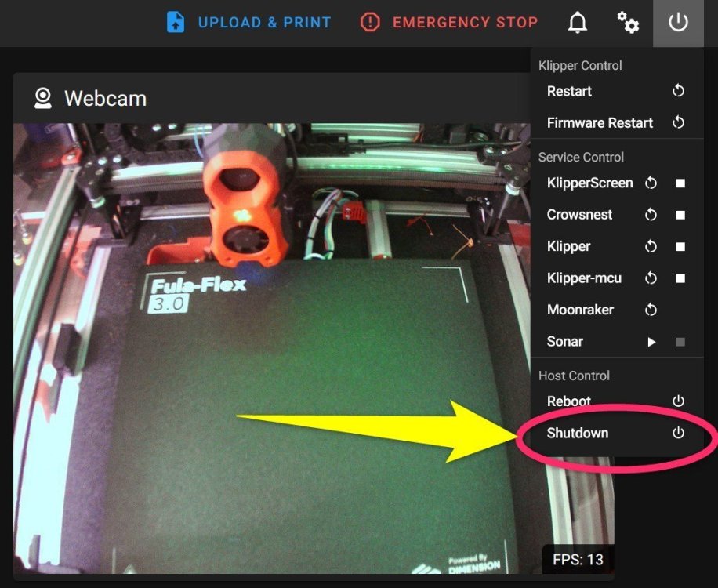Viewport: 718px width, 588px height.
Task: Click the Upload & Print file icon
Action: pyautogui.click(x=176, y=22)
